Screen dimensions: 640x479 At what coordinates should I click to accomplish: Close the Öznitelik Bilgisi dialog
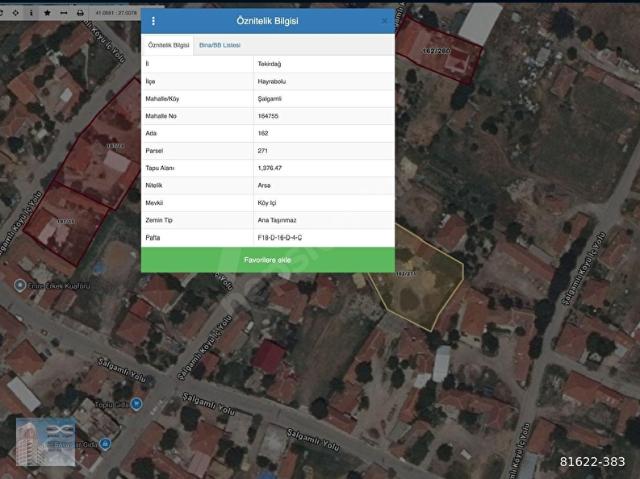point(384,21)
